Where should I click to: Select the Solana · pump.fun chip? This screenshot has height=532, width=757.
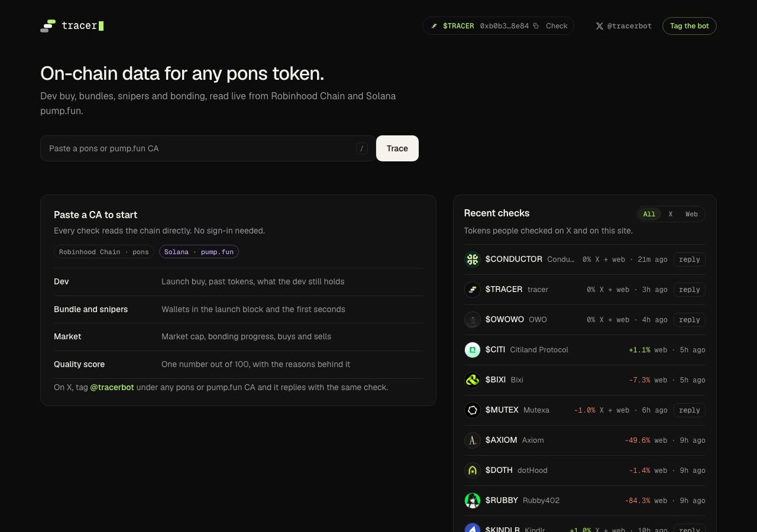click(199, 252)
